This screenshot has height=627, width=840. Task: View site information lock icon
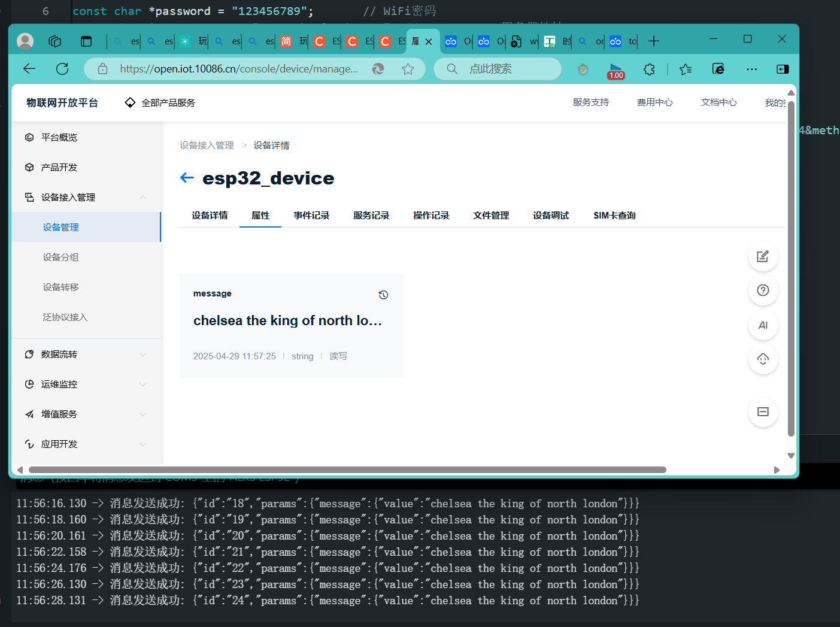(x=103, y=69)
